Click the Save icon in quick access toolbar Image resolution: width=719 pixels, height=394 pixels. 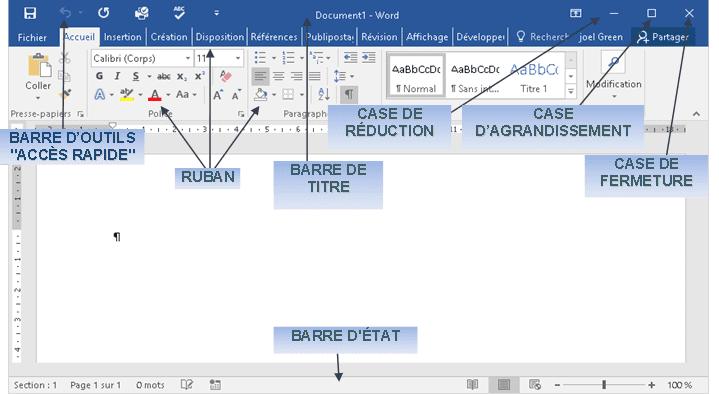click(x=30, y=13)
